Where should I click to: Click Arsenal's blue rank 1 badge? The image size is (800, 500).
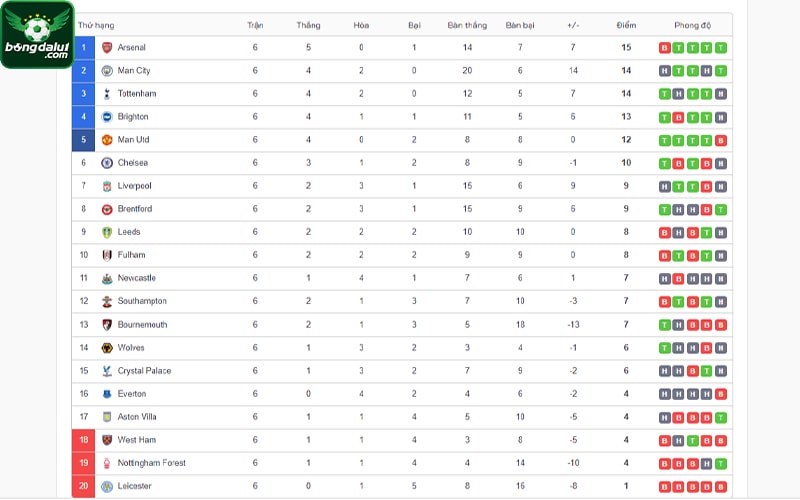pyautogui.click(x=84, y=47)
